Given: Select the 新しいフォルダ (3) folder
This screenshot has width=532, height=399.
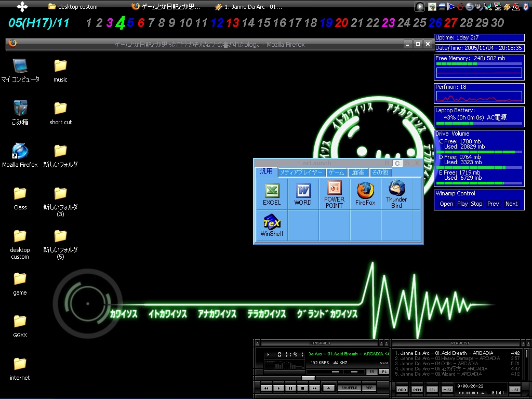Looking at the screenshot, I should (60, 202).
